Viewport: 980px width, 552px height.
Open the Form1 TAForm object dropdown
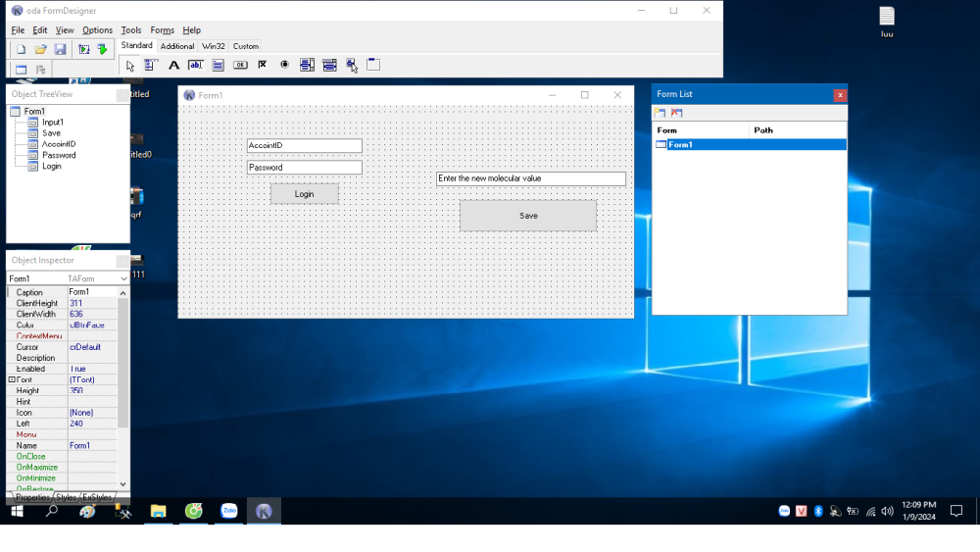[x=123, y=278]
